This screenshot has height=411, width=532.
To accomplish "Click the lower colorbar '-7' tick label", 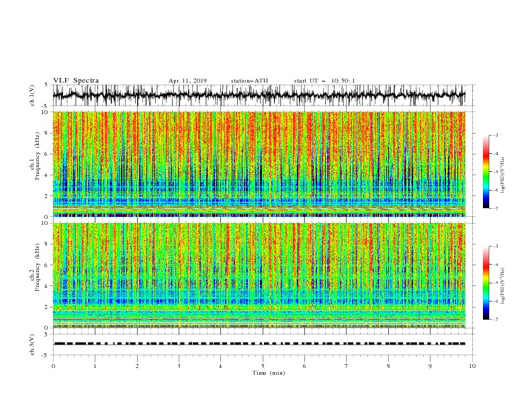I will tap(495, 320).
